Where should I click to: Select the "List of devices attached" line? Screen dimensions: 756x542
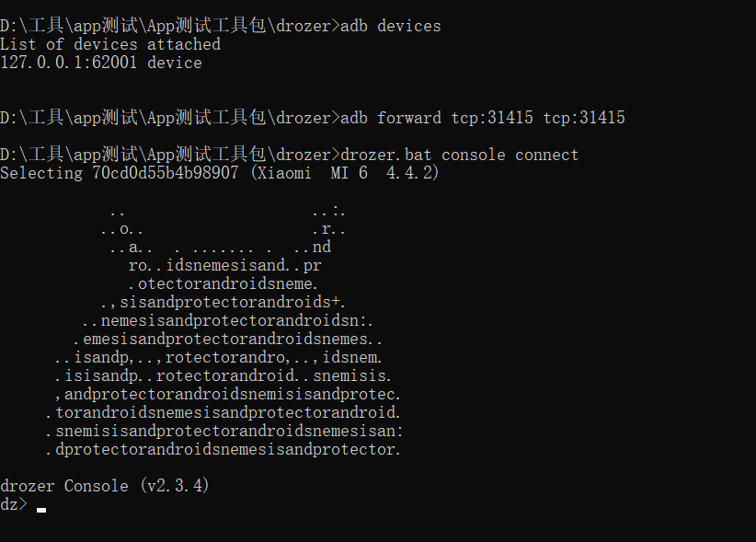click(x=110, y=44)
